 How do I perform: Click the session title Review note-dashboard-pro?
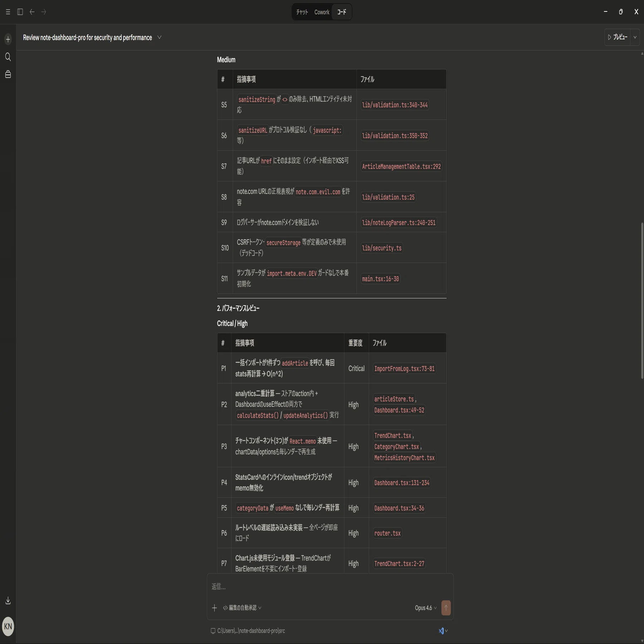(x=87, y=38)
